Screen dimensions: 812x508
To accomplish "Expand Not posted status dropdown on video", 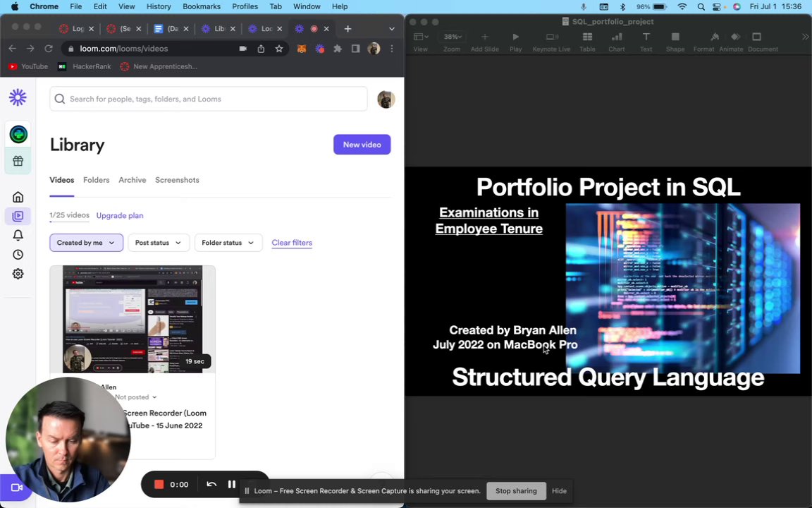I will pyautogui.click(x=135, y=397).
